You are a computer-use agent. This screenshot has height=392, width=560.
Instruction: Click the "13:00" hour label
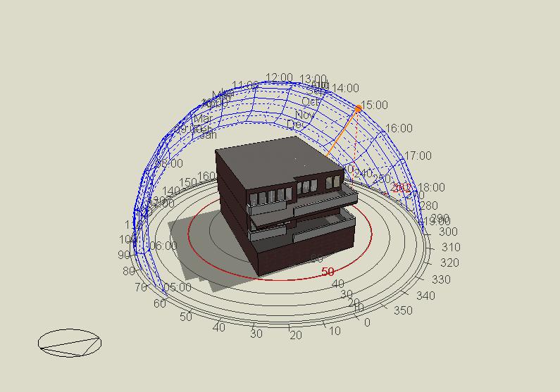click(313, 79)
